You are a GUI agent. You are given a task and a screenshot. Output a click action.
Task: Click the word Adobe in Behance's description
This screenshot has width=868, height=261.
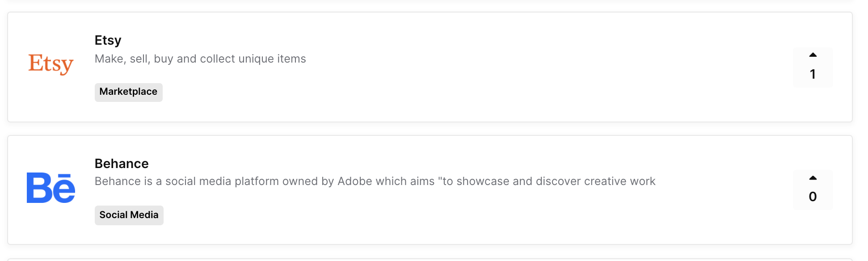click(355, 181)
